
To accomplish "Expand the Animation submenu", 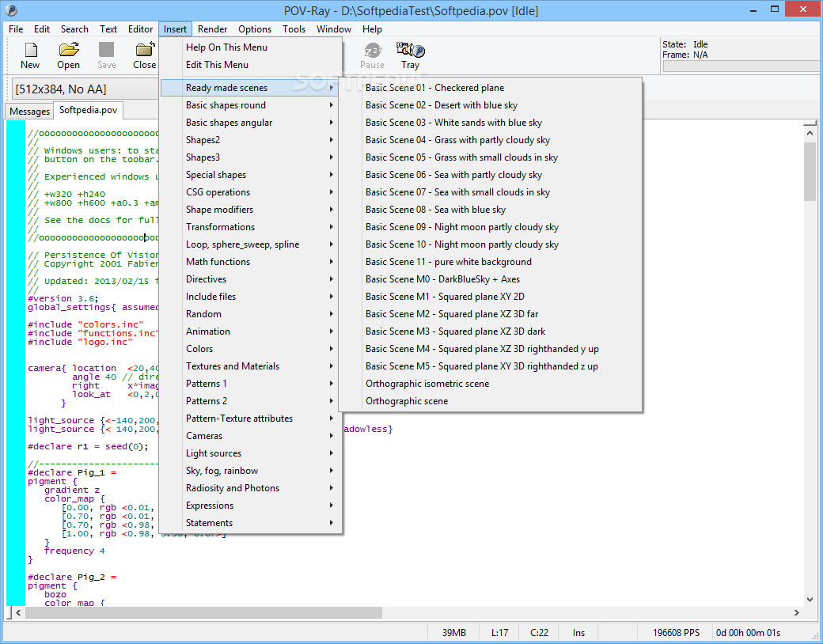I will click(x=251, y=331).
